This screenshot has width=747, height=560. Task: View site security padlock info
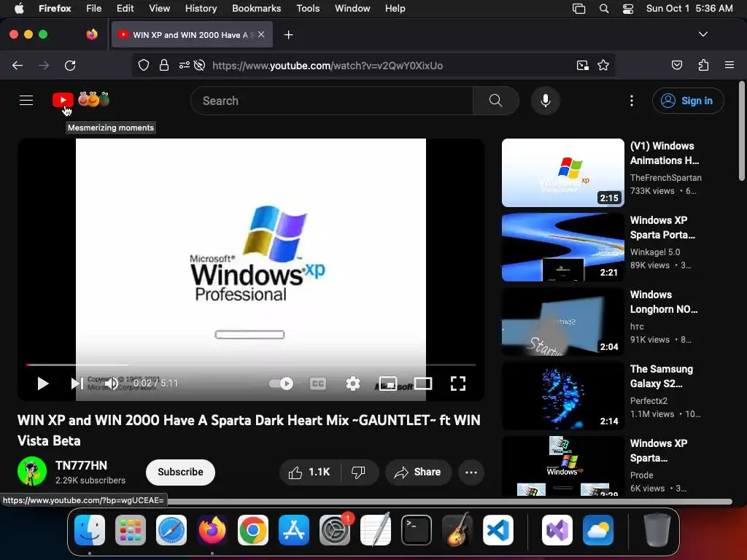(164, 65)
